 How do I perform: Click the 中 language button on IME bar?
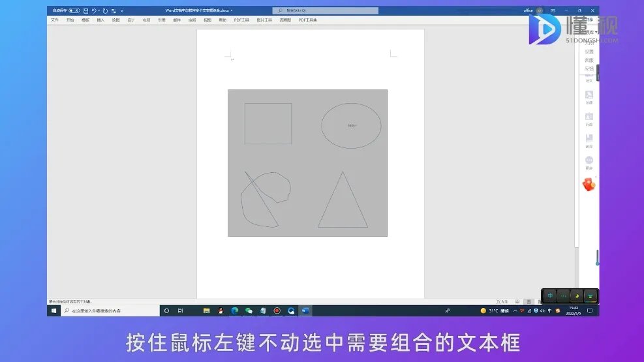[x=550, y=295]
